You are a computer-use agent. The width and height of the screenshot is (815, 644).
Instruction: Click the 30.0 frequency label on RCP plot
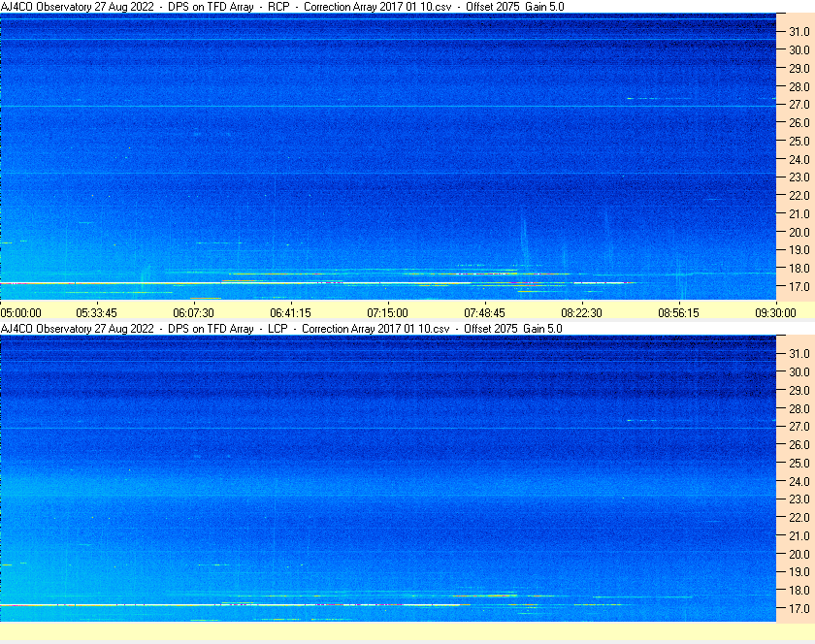(x=799, y=49)
